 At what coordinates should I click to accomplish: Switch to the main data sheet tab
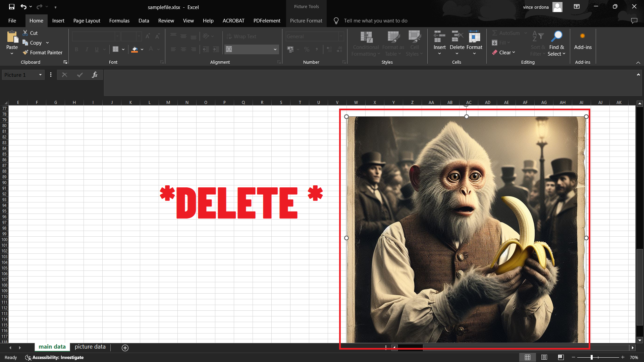pyautogui.click(x=52, y=347)
